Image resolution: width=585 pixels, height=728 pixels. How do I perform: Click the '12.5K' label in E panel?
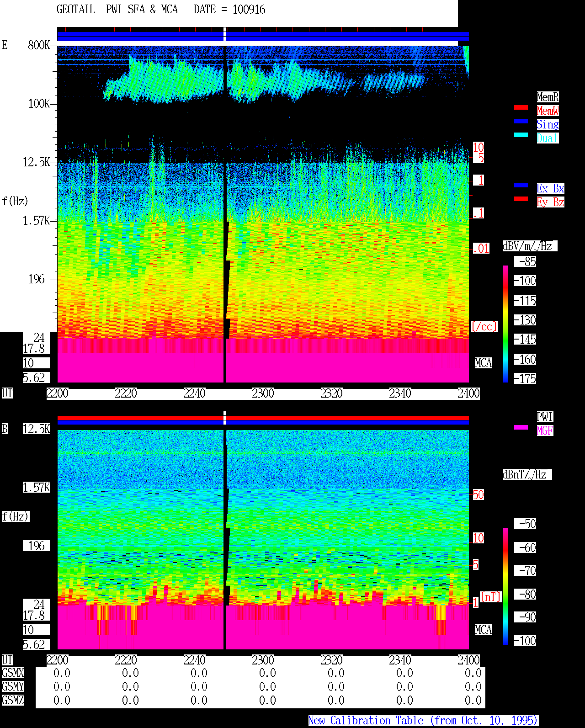coord(37,162)
